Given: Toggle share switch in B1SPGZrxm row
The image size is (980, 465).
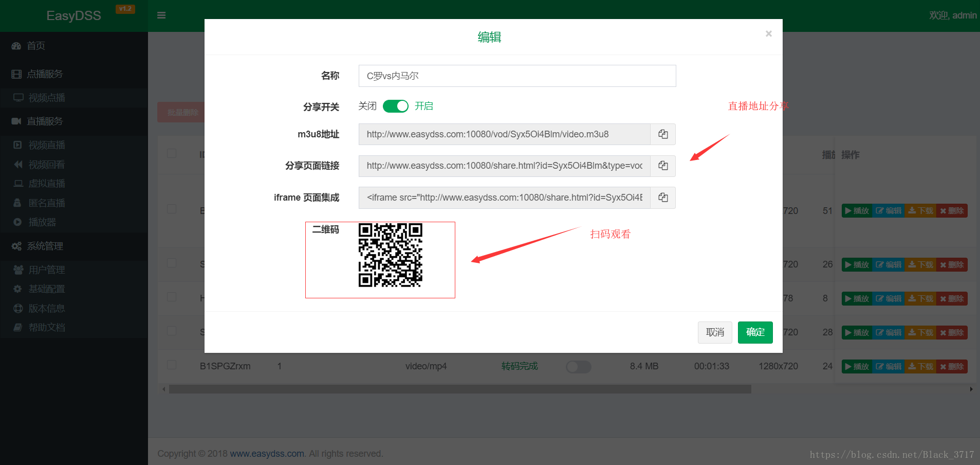Looking at the screenshot, I should click(x=579, y=367).
